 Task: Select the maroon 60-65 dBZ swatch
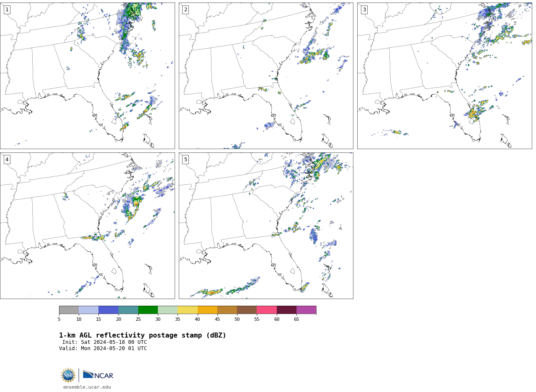pyautogui.click(x=286, y=310)
